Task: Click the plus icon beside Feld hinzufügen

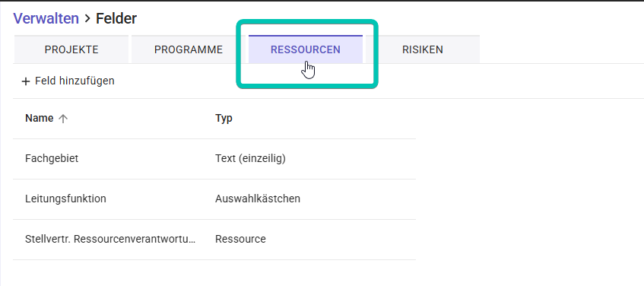Action: 26,81
